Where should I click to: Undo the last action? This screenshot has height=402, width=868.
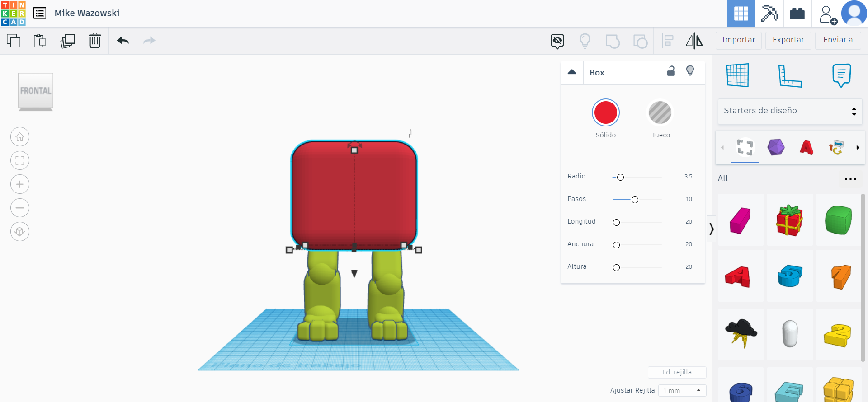pyautogui.click(x=123, y=41)
